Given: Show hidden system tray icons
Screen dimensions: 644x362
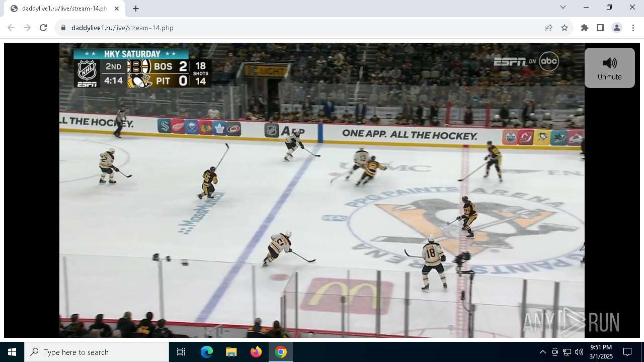Looking at the screenshot, I should click(542, 352).
